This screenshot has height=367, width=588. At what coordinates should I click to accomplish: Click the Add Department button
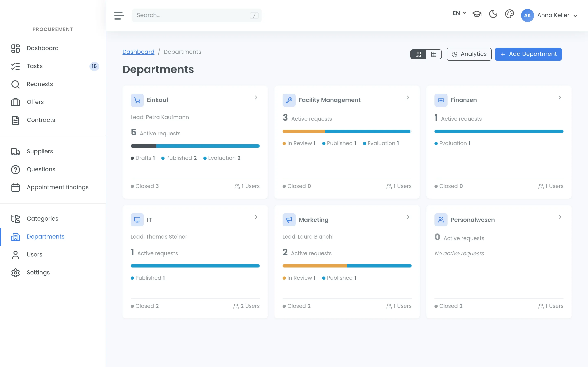[x=528, y=54]
